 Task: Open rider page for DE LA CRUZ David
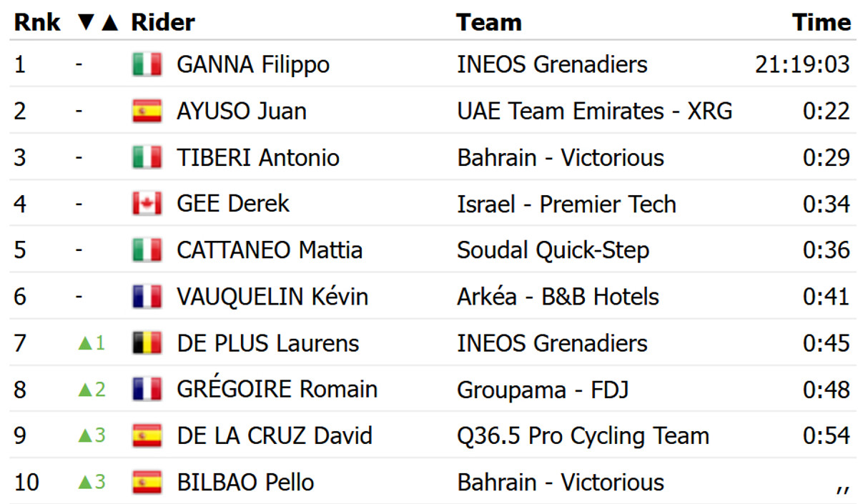[275, 436]
